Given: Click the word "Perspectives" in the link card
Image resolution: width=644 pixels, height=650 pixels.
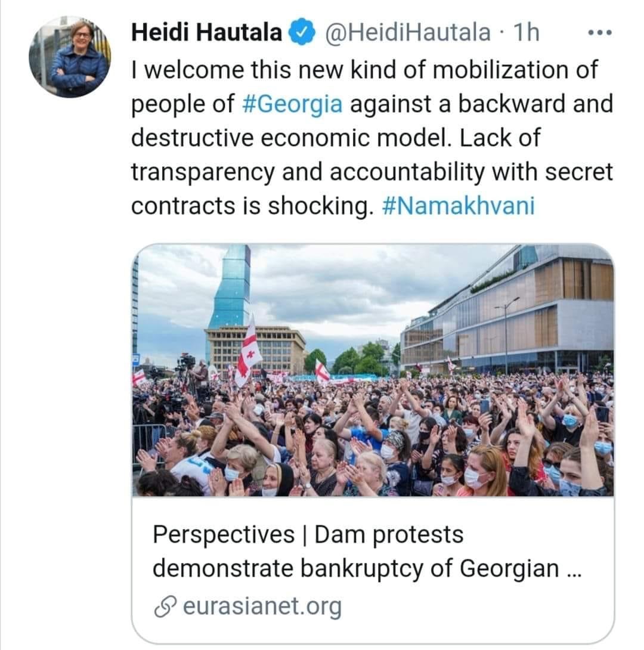Looking at the screenshot, I should click(x=222, y=534).
